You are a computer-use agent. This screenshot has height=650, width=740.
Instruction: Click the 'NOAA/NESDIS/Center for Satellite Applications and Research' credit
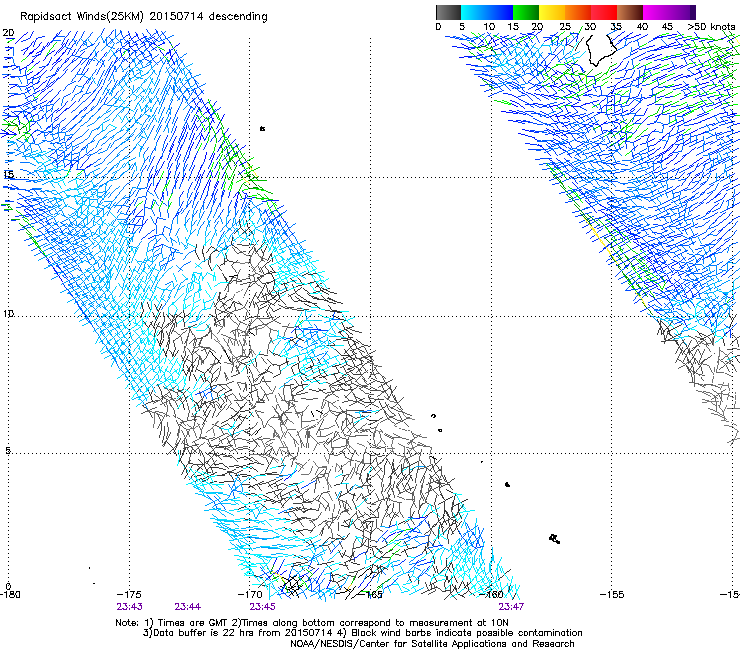tap(432, 644)
